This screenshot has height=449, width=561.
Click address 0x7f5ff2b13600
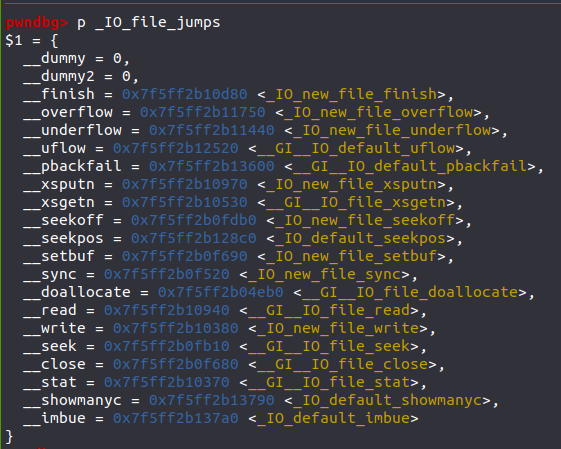pos(211,166)
